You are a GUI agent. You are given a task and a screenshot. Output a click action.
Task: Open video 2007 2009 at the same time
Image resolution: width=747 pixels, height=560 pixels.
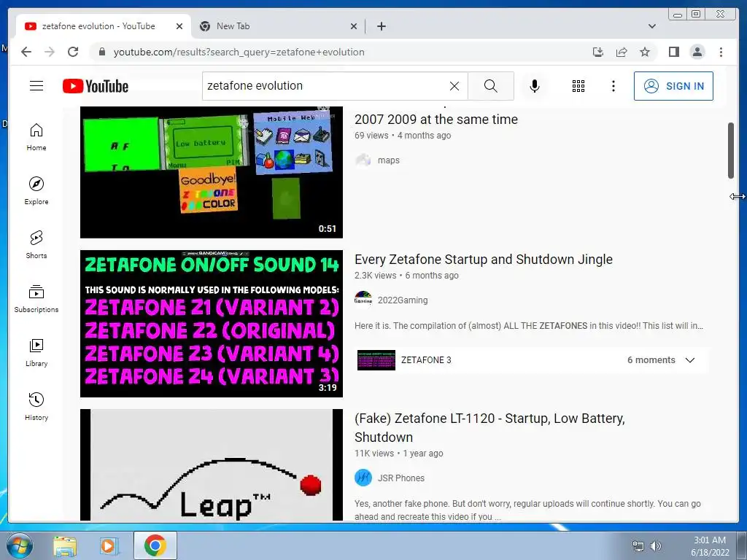436,119
